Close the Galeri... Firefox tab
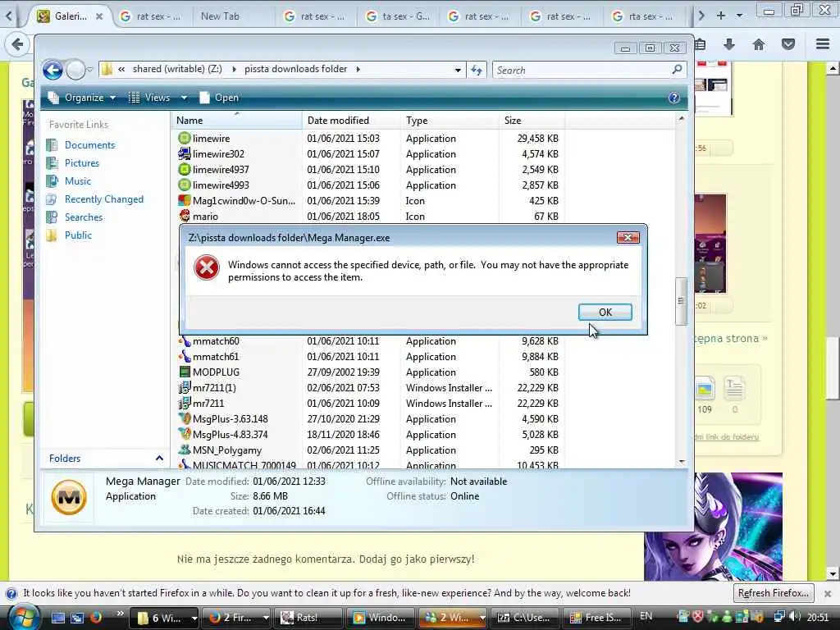This screenshot has width=840, height=630. tap(99, 16)
